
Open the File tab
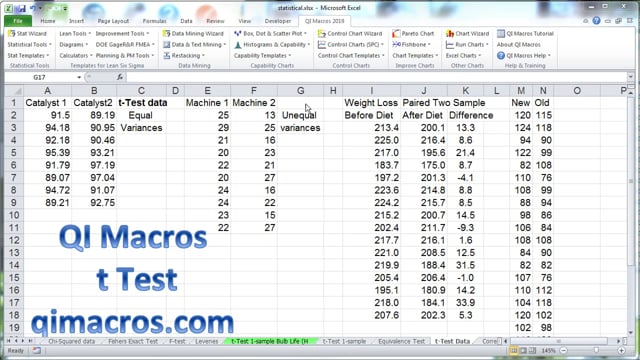[18, 21]
